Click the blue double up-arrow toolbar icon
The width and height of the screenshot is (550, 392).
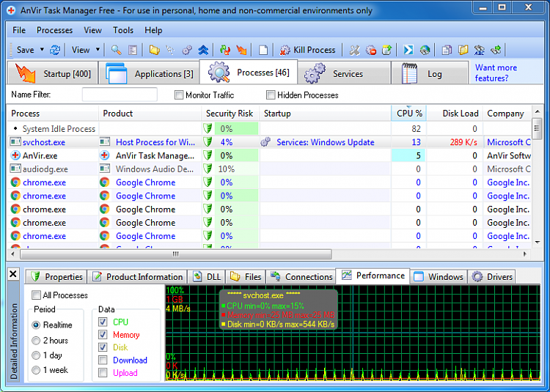[x=203, y=50]
